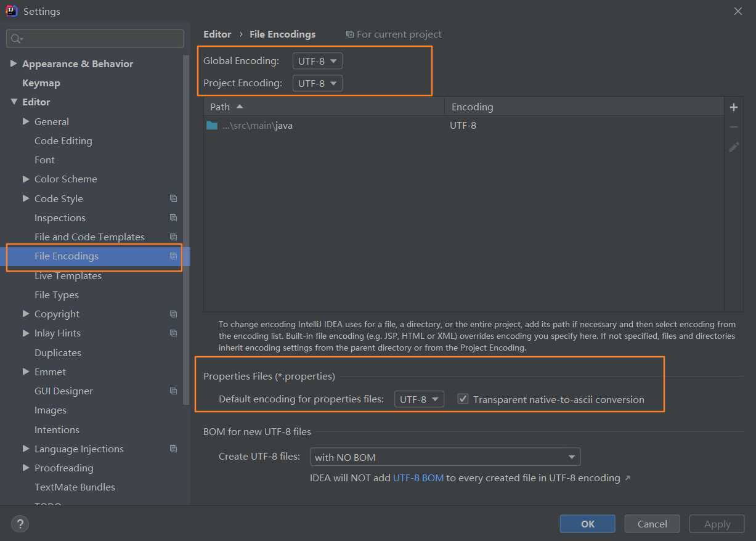The image size is (756, 541).
Task: Open the Intentions settings page
Action: point(57,429)
